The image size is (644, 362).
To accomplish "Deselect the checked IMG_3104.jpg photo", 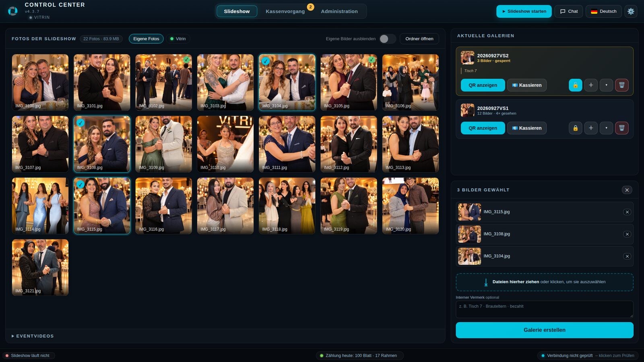I will pos(287,82).
